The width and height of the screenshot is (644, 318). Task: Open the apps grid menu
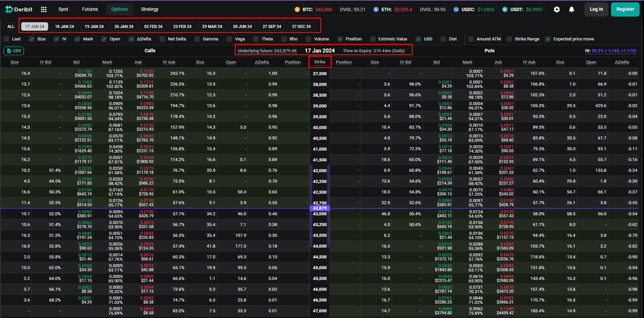[x=44, y=9]
